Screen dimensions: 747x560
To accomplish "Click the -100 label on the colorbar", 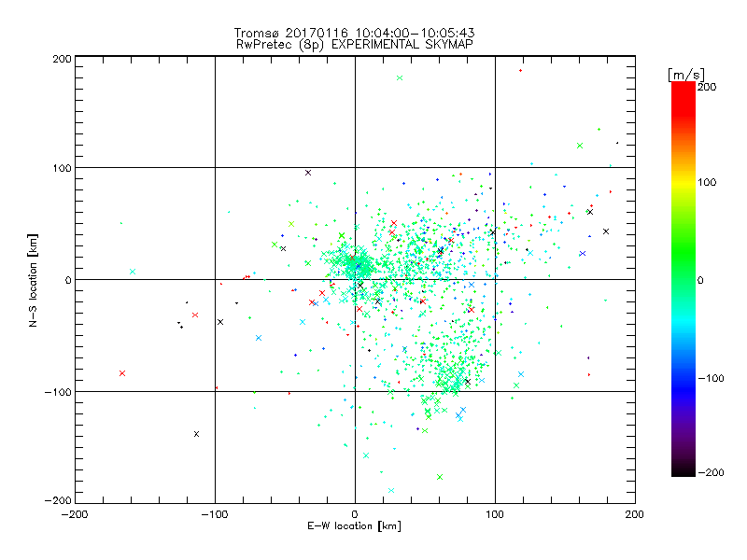I will coord(711,378).
